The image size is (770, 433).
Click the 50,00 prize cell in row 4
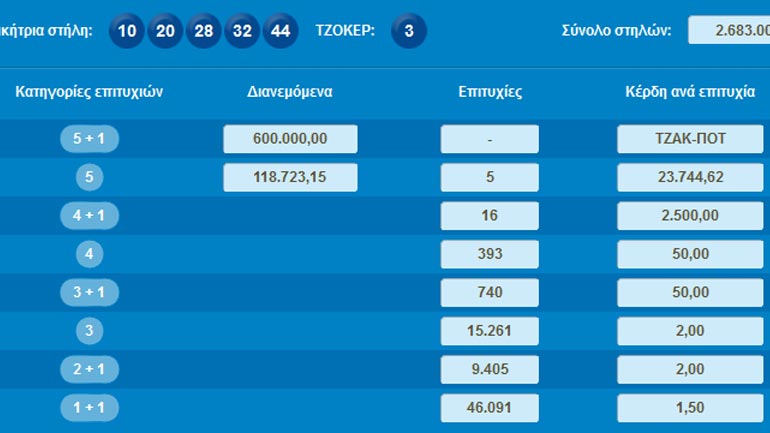click(690, 254)
